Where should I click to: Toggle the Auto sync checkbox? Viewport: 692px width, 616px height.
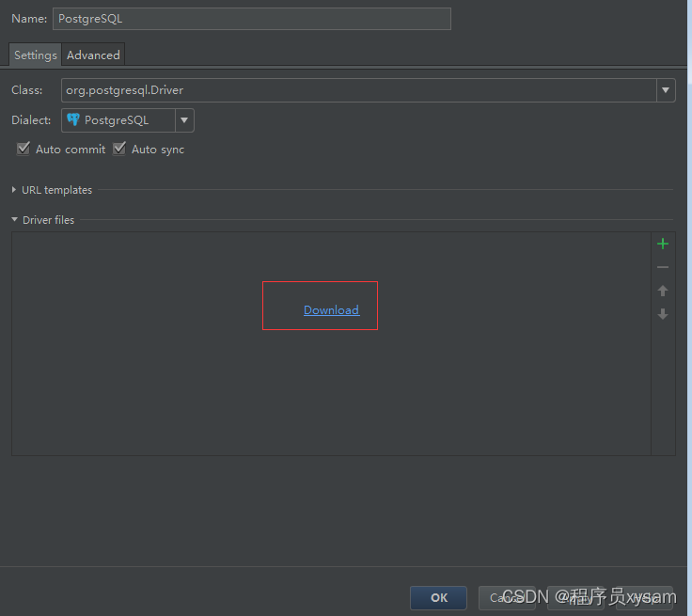point(119,149)
